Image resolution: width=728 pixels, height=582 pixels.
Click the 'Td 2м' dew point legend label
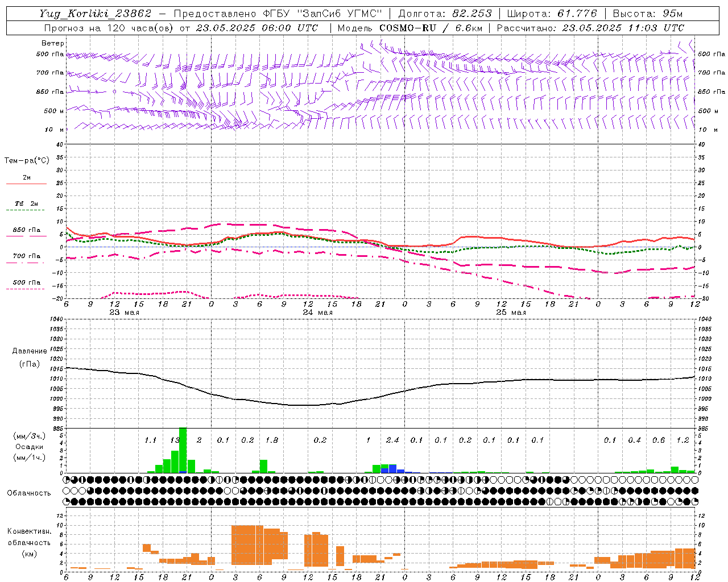coord(27,203)
